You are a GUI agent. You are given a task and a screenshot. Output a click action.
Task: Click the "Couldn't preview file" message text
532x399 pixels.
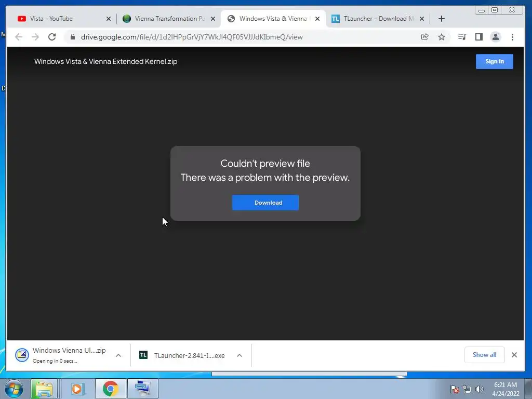pos(265,163)
